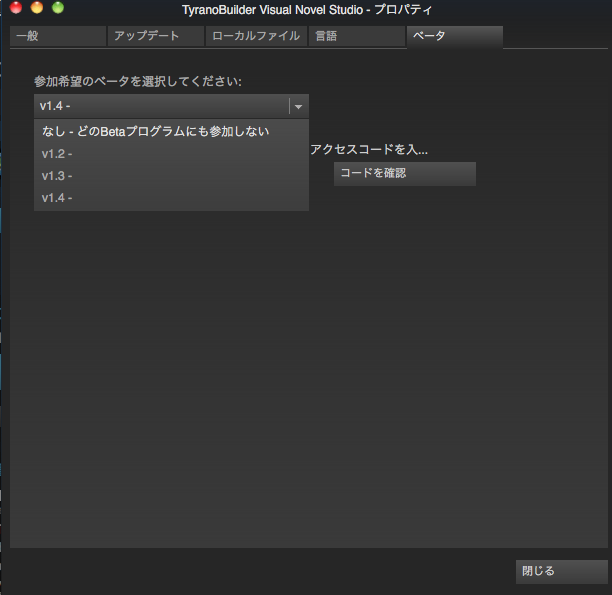The height and width of the screenshot is (595, 612).
Task: Select the v1.4 - option in dropdown list
Action: (x=171, y=198)
